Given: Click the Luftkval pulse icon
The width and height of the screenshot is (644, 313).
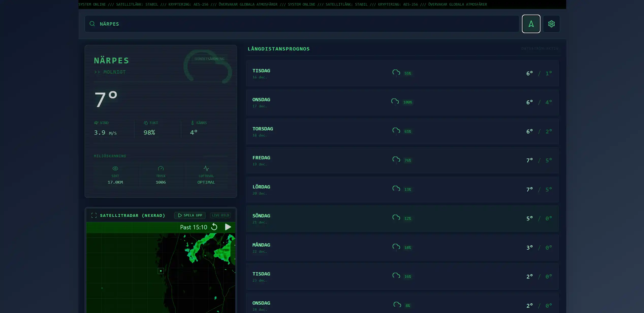Looking at the screenshot, I should tap(206, 168).
